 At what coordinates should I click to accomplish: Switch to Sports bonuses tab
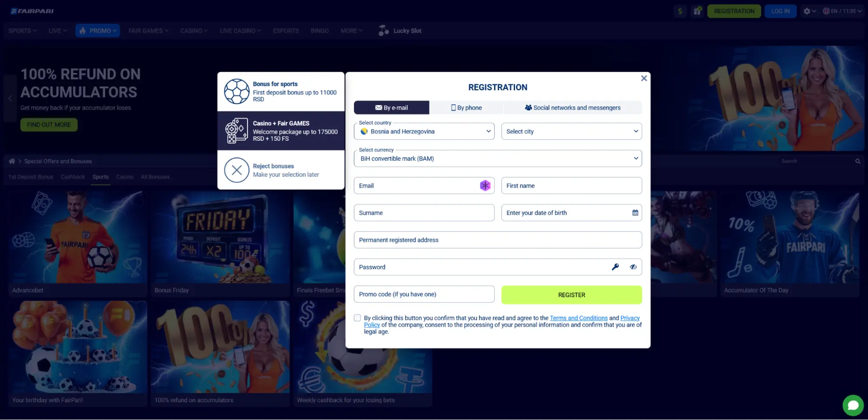coord(100,177)
